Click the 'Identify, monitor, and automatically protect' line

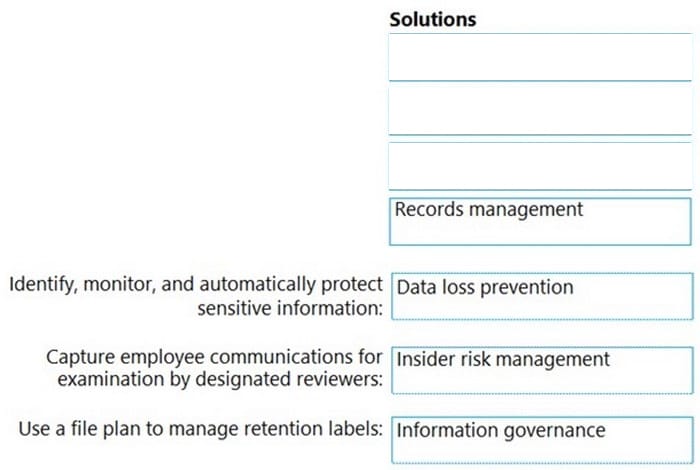[x=196, y=285]
